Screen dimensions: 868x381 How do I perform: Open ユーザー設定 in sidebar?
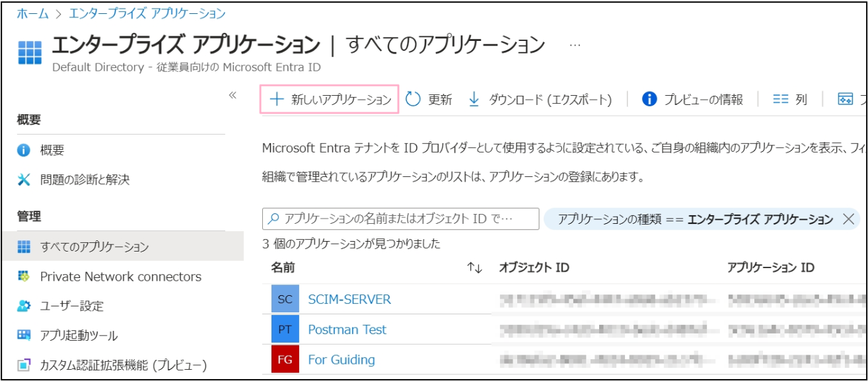(71, 306)
